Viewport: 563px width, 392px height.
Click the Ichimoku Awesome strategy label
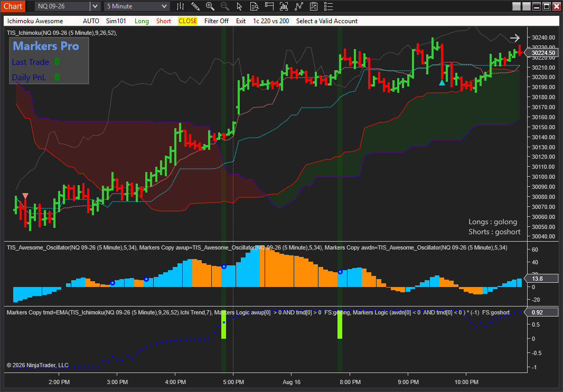tap(35, 21)
